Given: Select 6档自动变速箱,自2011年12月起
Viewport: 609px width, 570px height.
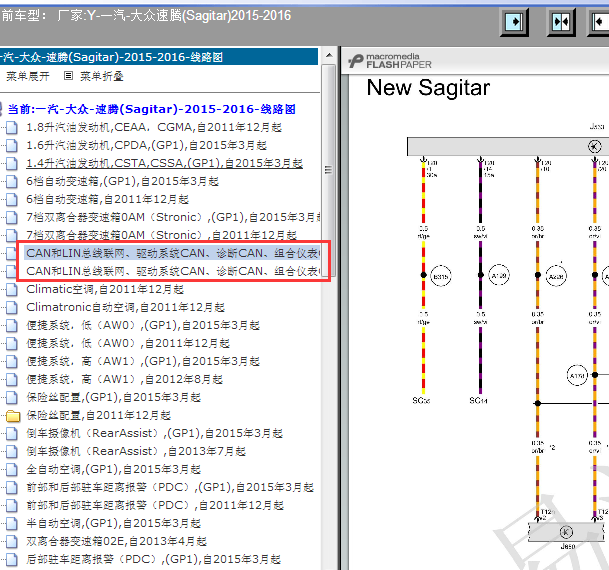Looking at the screenshot, I should [x=108, y=199].
